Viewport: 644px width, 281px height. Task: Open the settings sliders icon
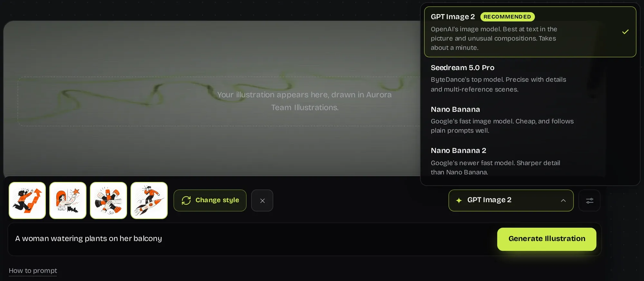pos(589,201)
